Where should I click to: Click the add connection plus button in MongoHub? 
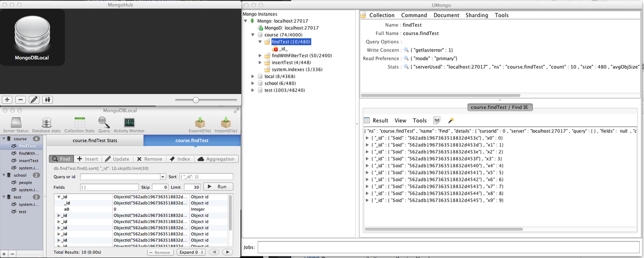[x=8, y=99]
